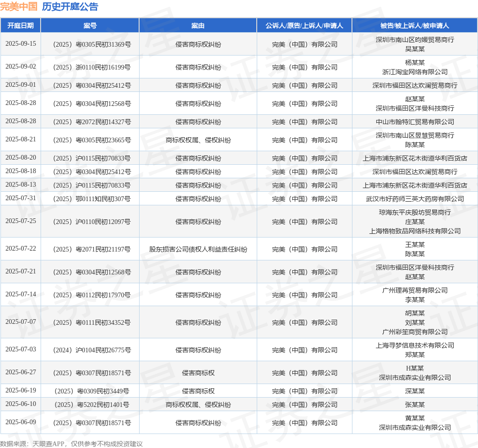Click defendant 深某某
Screen dimensions: 478x448
click(415, 392)
